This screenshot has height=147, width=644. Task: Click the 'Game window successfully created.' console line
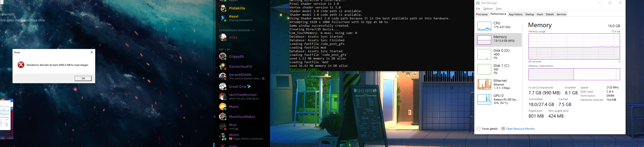click(x=319, y=26)
